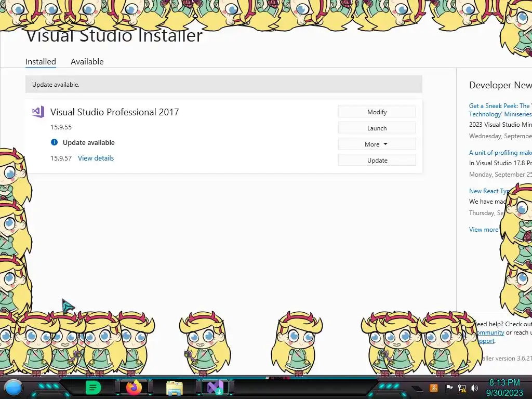Open 'Get a Sneak Peek' news link

click(500, 110)
